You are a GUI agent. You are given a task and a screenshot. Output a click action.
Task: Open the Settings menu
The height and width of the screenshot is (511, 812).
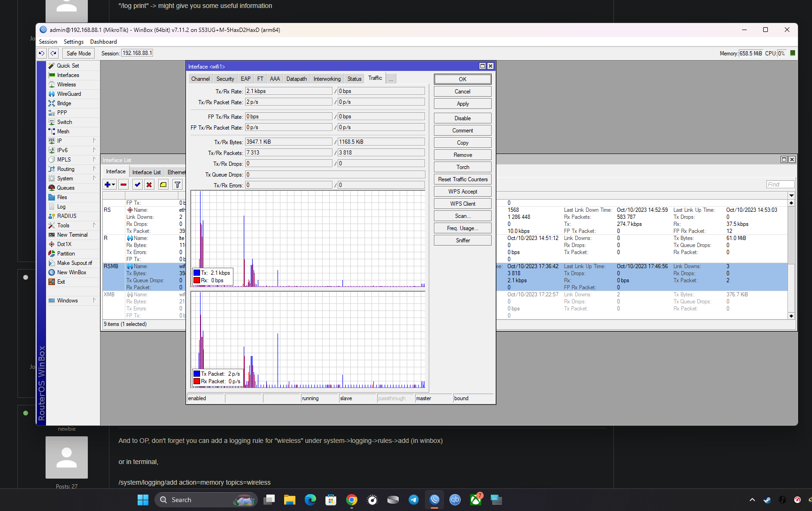pos(74,42)
